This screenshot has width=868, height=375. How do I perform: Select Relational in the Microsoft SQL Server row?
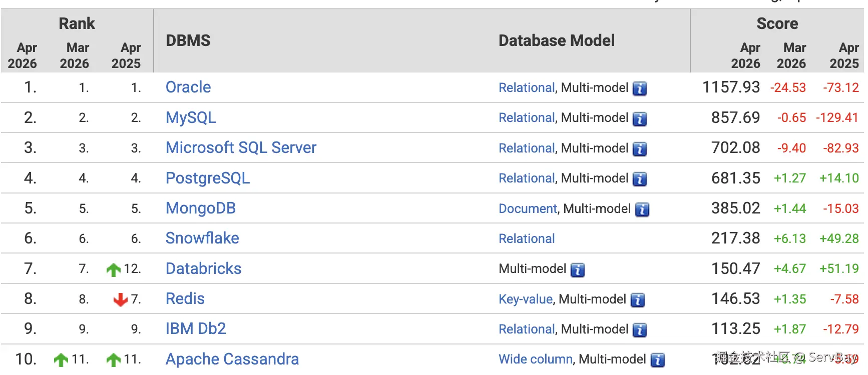[527, 148]
